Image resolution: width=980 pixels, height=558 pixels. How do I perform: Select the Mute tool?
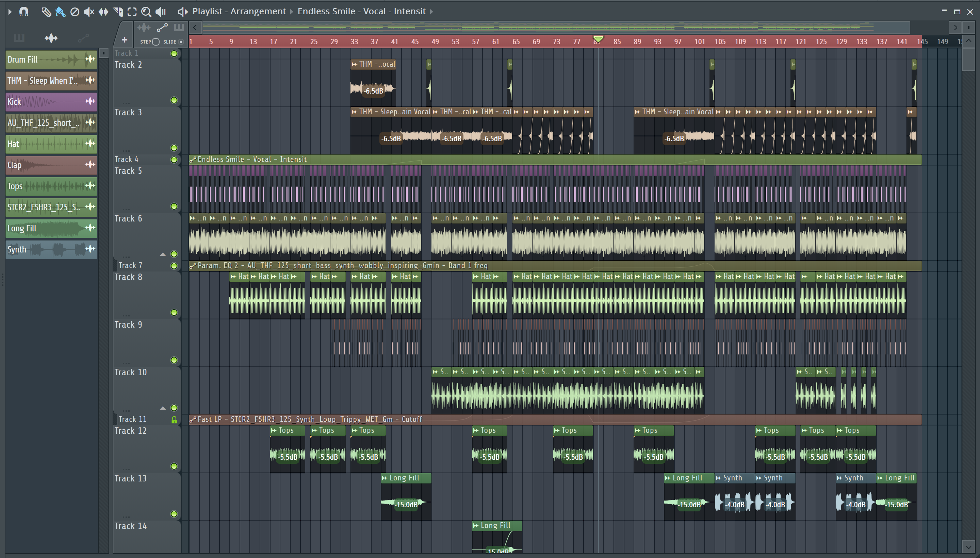[x=89, y=12]
